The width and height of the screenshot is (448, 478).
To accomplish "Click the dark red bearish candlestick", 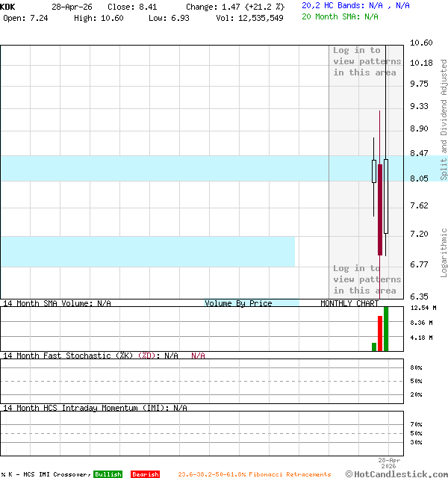I will point(380,209).
